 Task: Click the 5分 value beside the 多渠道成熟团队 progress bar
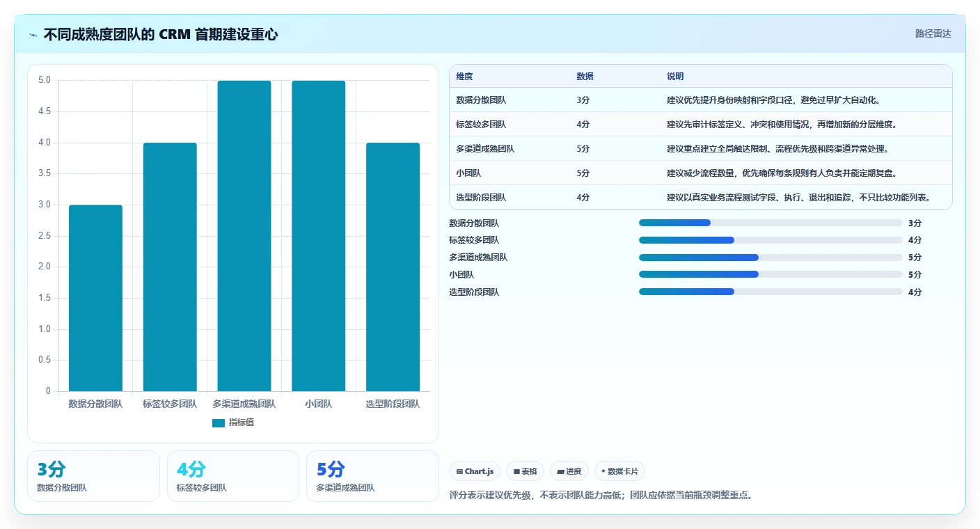click(x=915, y=258)
